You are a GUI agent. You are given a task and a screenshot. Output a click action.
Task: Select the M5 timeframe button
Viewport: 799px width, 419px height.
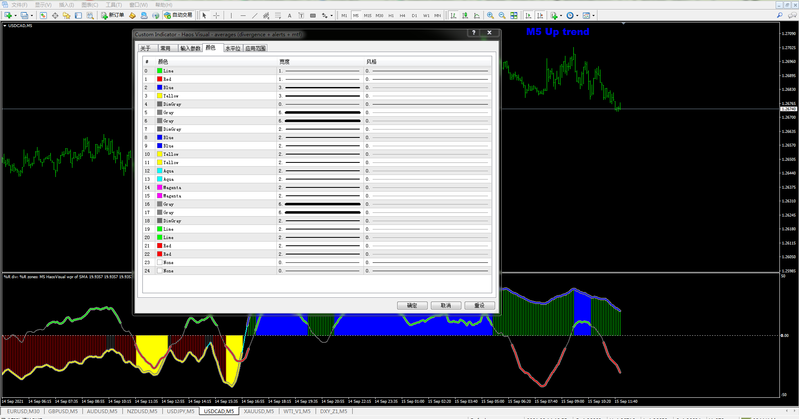point(356,16)
